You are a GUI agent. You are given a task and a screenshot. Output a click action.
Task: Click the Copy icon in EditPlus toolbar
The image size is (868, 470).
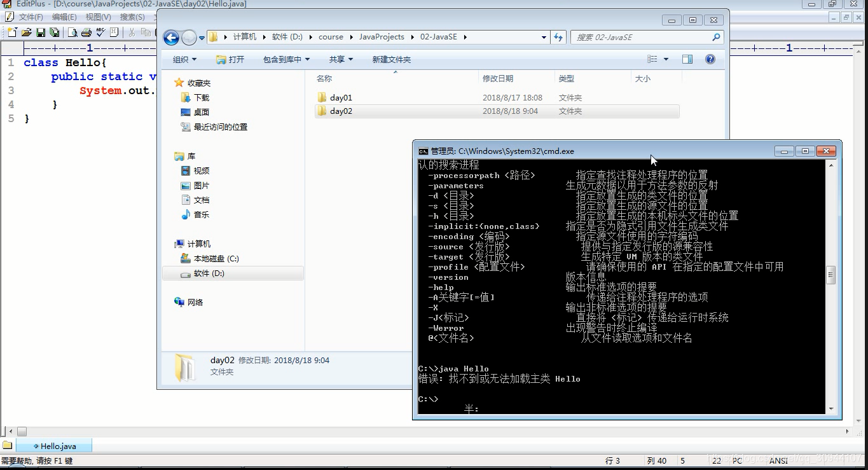146,32
